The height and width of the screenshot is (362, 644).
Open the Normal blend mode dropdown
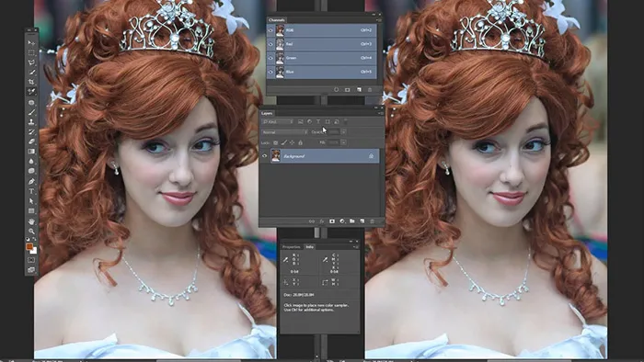284,132
